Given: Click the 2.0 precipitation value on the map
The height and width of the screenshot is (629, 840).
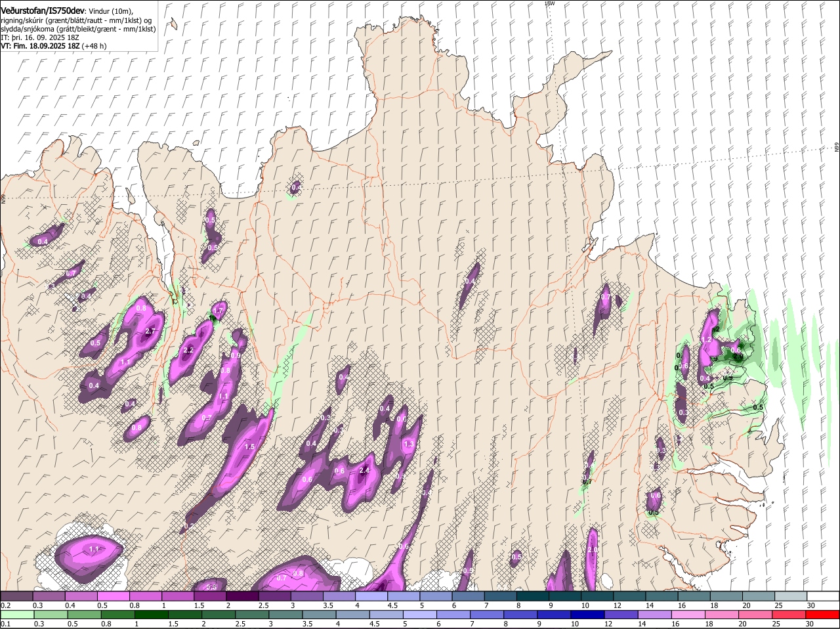Looking at the screenshot, I should [593, 550].
